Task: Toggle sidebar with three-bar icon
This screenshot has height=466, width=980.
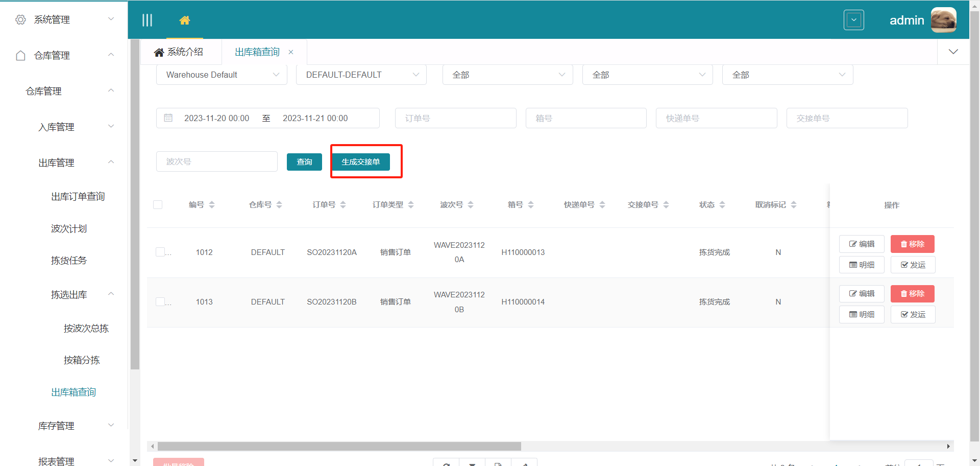Action: (x=147, y=20)
